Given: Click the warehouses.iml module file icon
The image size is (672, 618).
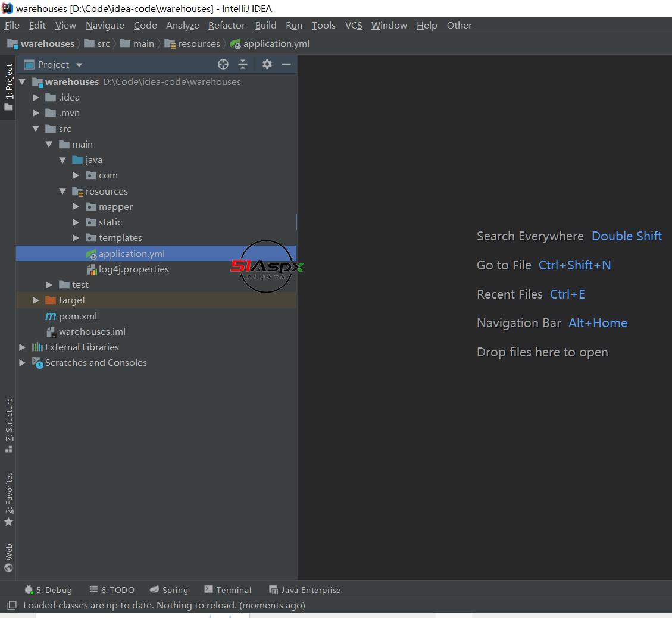Looking at the screenshot, I should [51, 332].
